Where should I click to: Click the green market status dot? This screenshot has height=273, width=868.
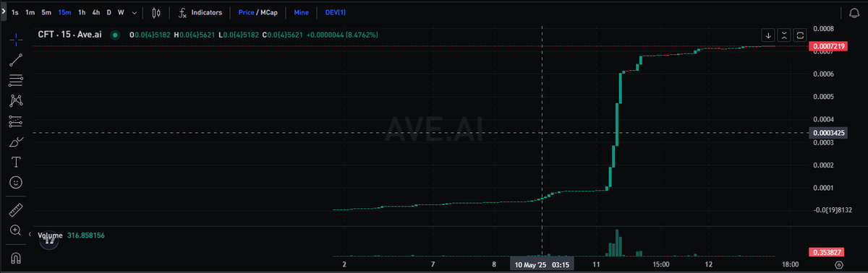tap(115, 35)
